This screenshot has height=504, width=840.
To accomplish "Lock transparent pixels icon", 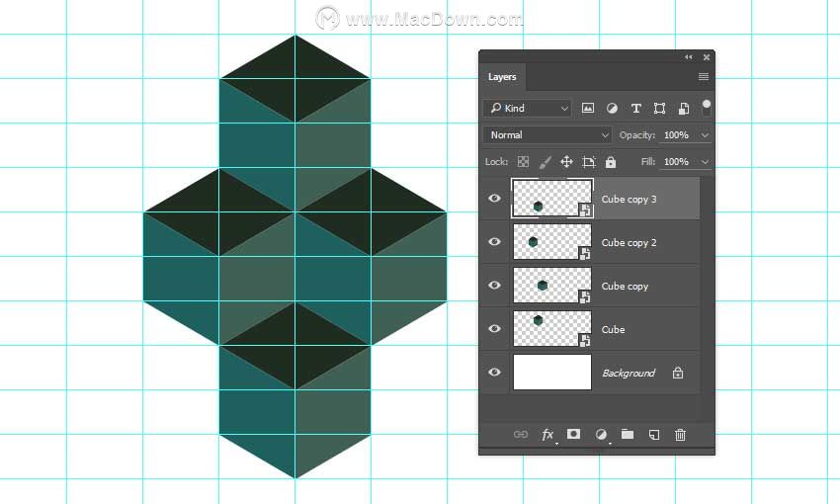I will [524, 162].
